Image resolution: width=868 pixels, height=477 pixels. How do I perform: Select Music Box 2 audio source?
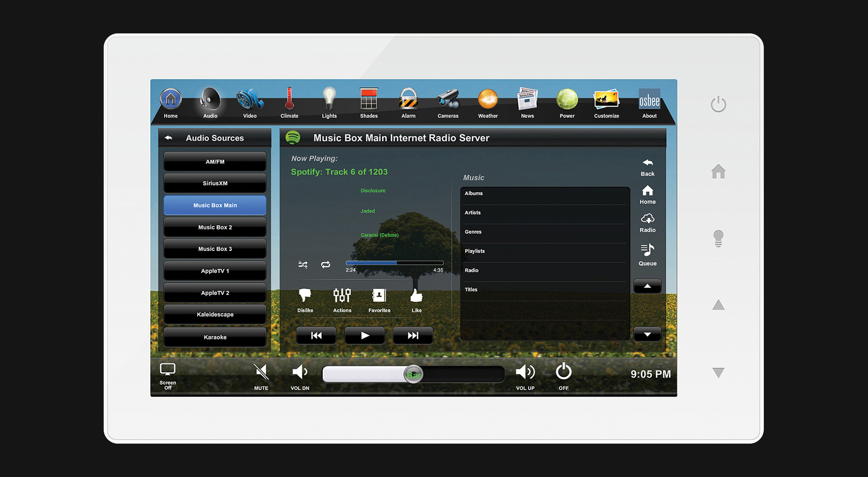tap(215, 227)
